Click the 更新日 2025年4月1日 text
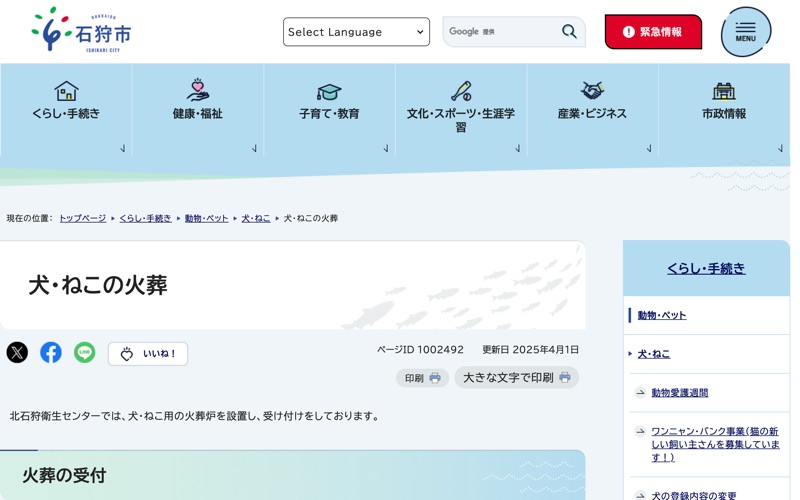This screenshot has width=800, height=500. (x=531, y=350)
